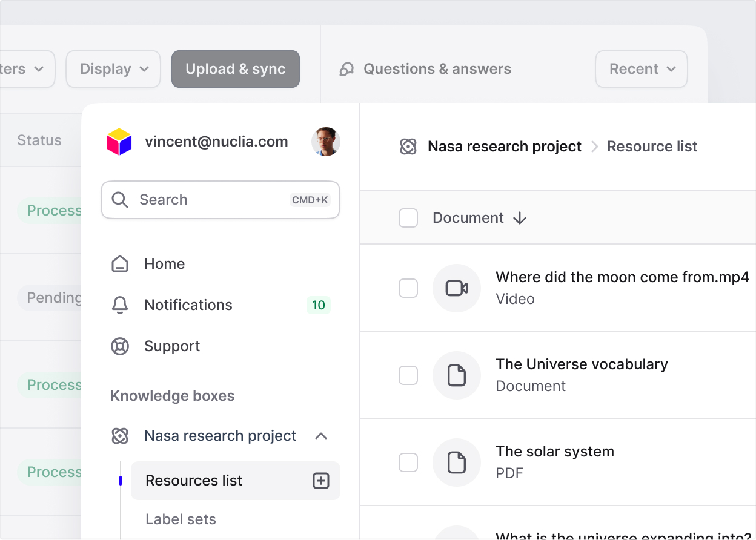Open the Display dropdown
Viewport: 756px width, 540px height.
coord(113,69)
